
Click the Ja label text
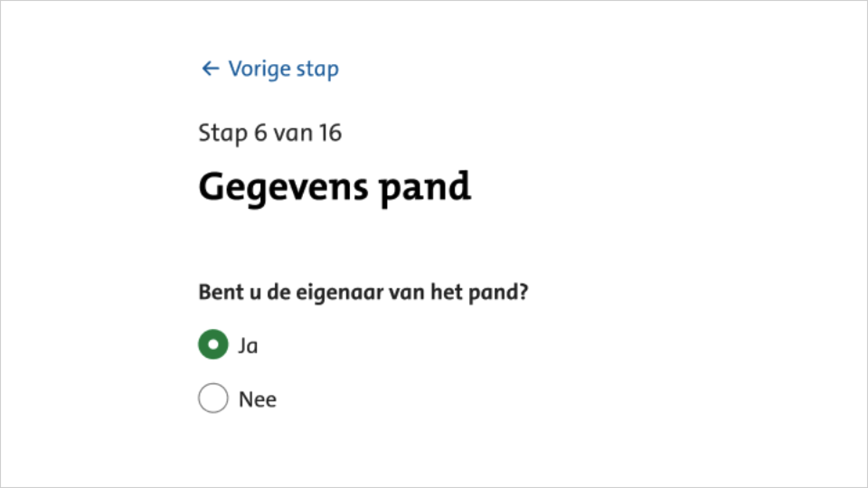click(x=249, y=346)
